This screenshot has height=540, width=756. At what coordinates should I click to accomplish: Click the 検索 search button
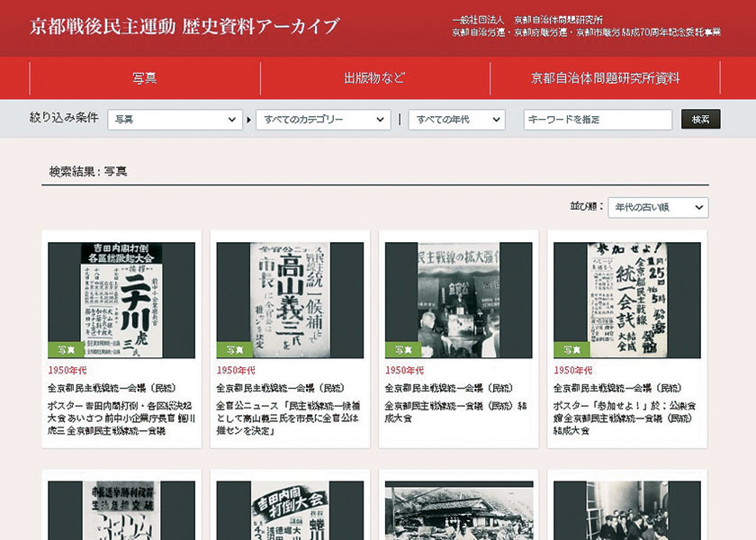[700, 119]
